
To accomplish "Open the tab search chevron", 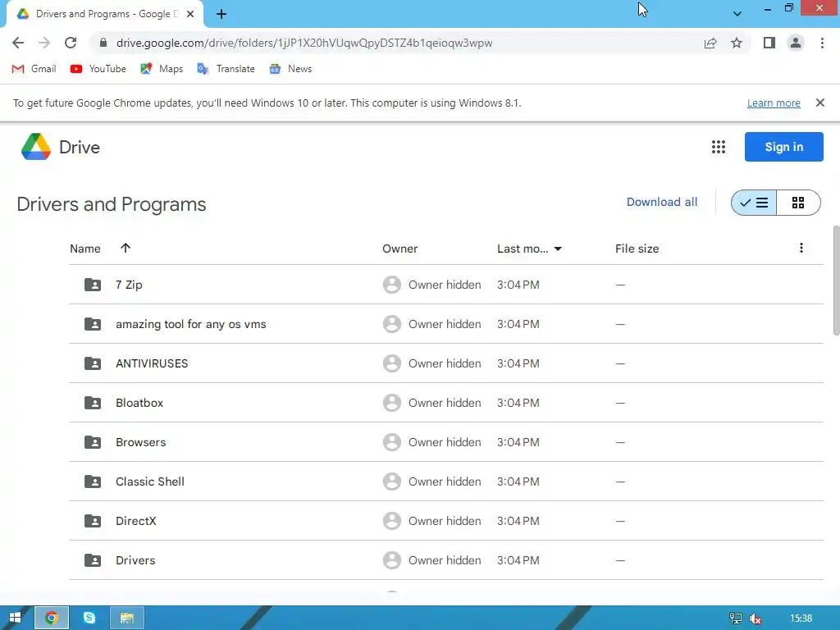I will pyautogui.click(x=737, y=14).
